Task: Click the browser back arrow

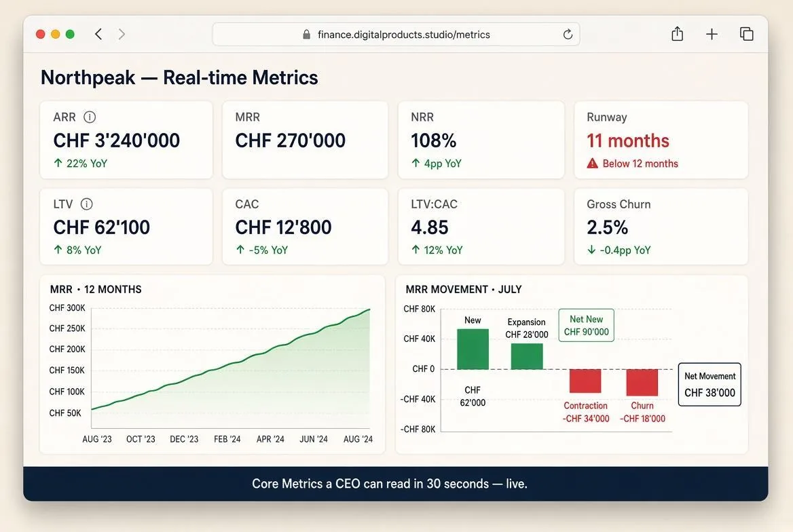Action: click(98, 34)
